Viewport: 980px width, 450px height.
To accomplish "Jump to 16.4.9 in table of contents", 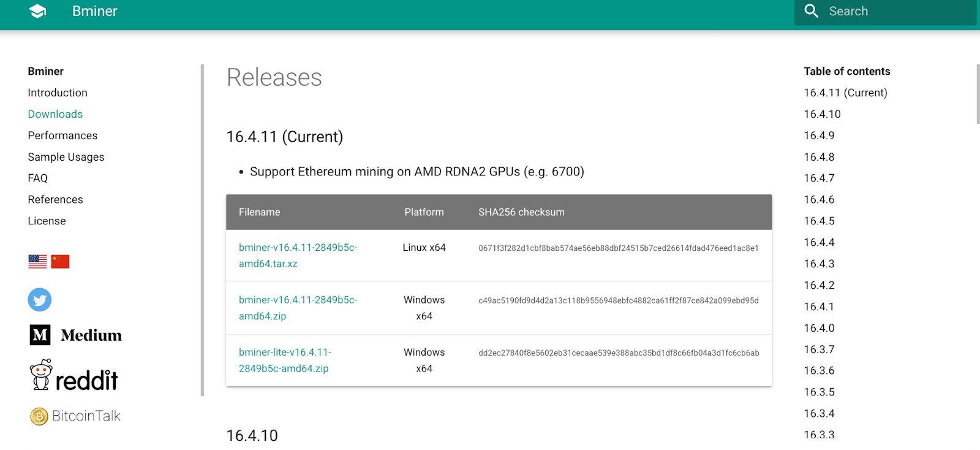I will [819, 135].
